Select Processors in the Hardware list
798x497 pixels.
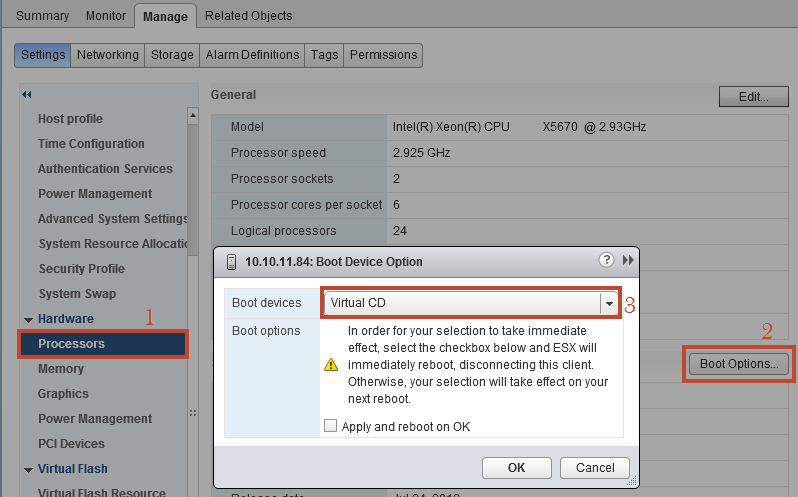[x=71, y=344]
